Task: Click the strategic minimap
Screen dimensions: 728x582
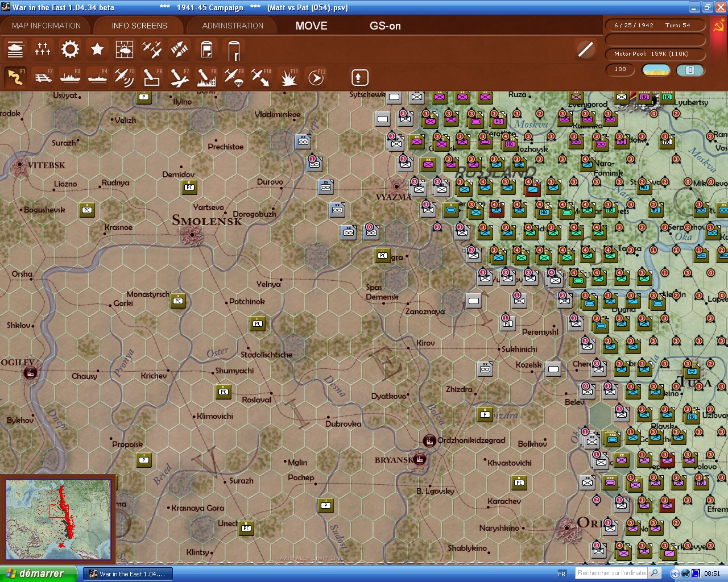Action: (58, 519)
